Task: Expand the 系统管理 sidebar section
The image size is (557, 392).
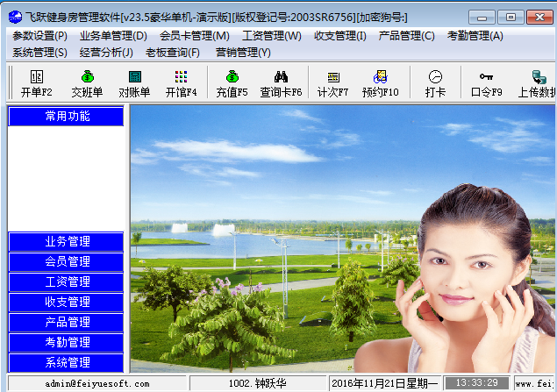Action: (x=66, y=362)
